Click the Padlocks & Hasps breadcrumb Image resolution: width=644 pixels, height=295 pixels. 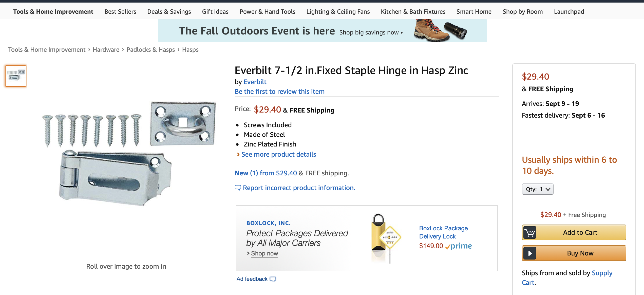150,50
